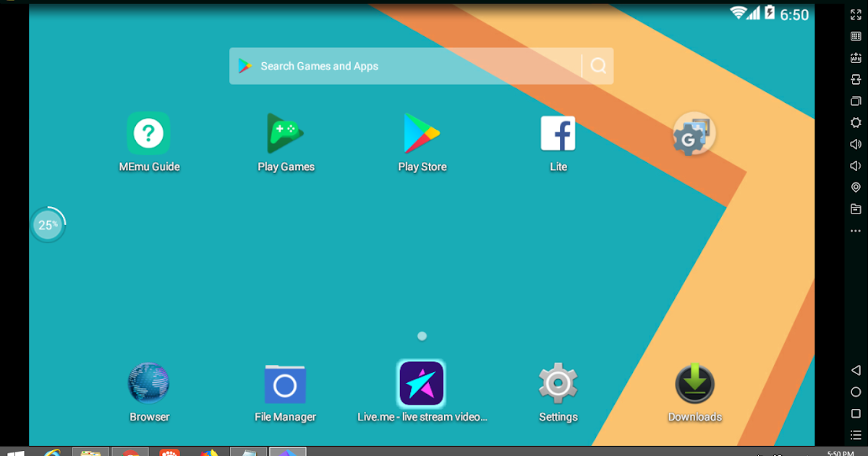868x456 pixels.
Task: Open key mapping keyboard tool
Action: (x=856, y=36)
